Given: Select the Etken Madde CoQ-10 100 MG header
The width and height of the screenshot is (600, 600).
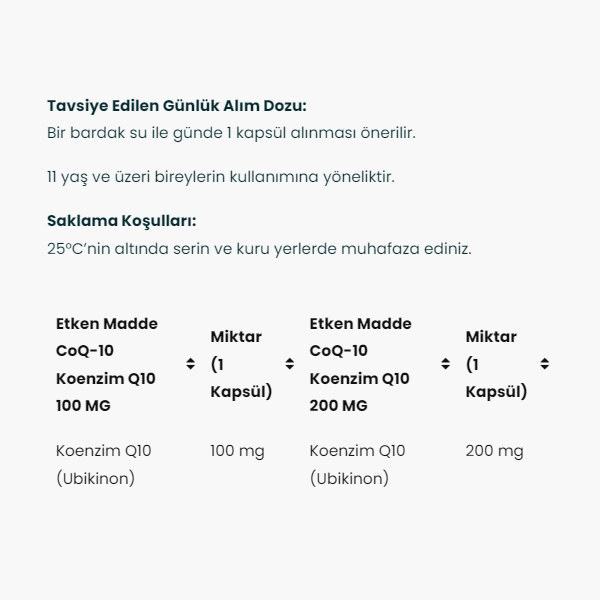Looking at the screenshot, I should click(x=107, y=364).
